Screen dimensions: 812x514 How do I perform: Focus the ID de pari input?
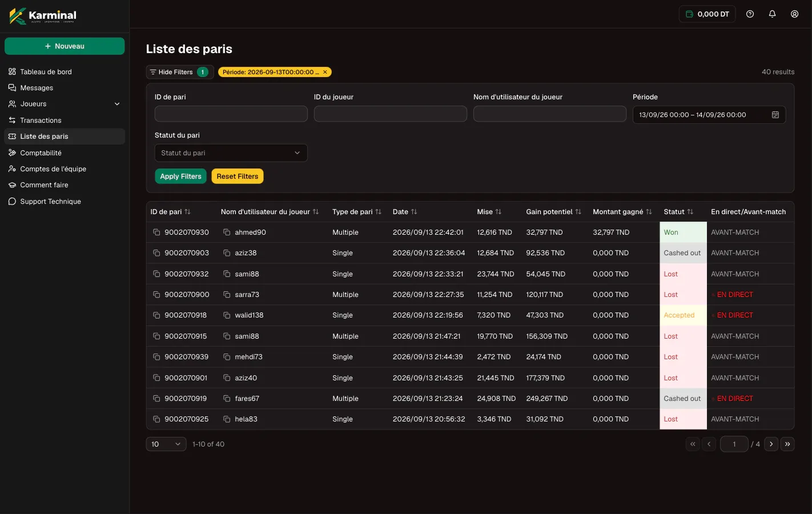(x=231, y=114)
